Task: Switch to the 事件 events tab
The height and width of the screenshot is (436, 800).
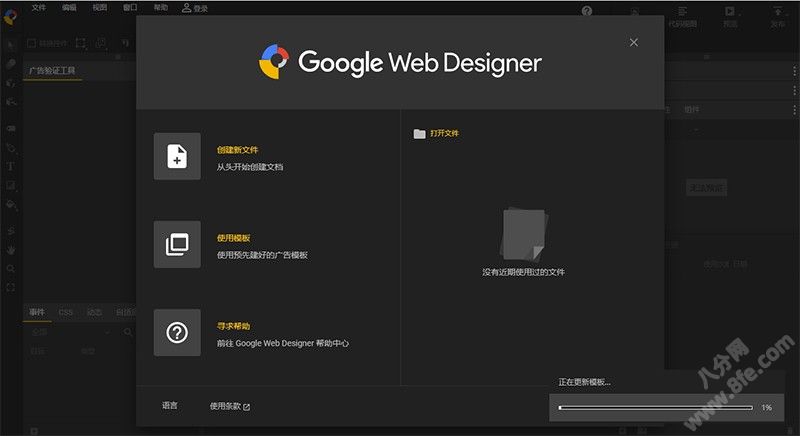Action: (x=37, y=312)
